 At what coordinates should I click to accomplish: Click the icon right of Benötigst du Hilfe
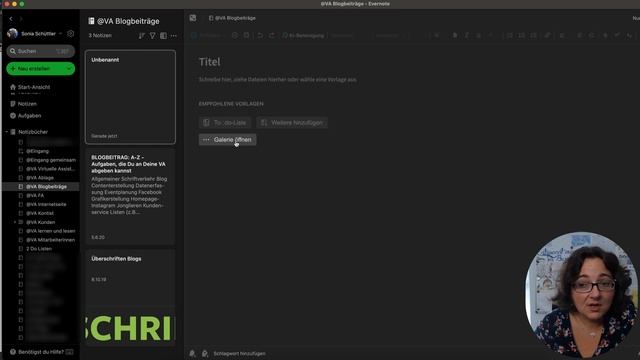click(69, 352)
